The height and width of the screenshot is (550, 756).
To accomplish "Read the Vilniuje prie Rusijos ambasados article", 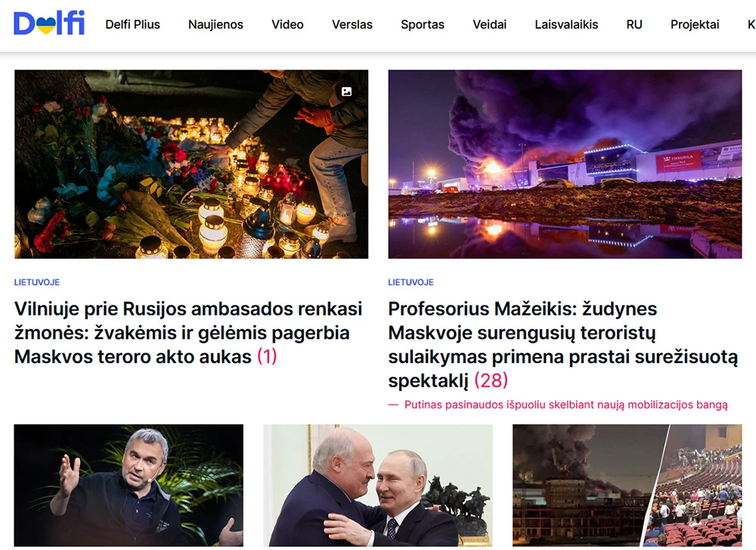I will [x=188, y=333].
